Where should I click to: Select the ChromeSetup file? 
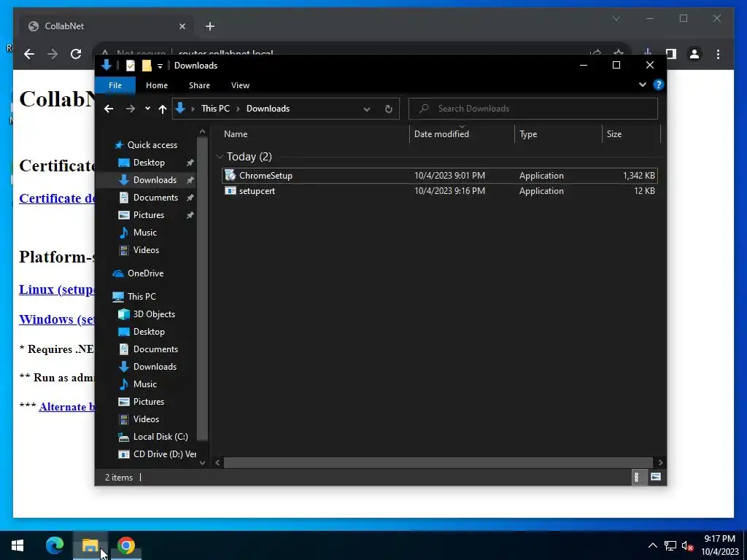(x=440, y=175)
